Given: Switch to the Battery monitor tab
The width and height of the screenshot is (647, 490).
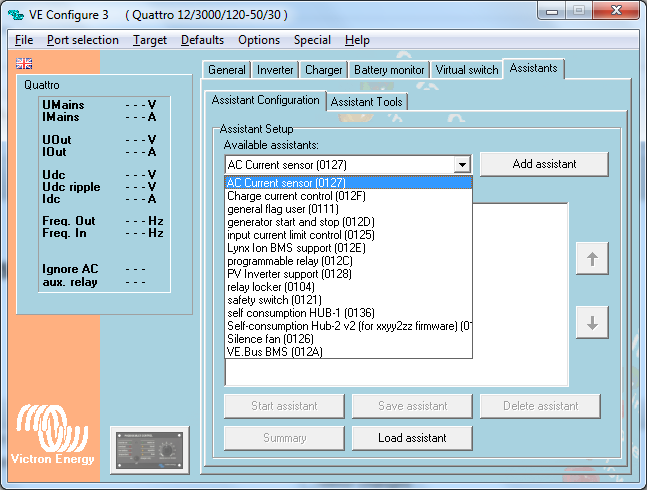Looking at the screenshot, I should (x=389, y=70).
